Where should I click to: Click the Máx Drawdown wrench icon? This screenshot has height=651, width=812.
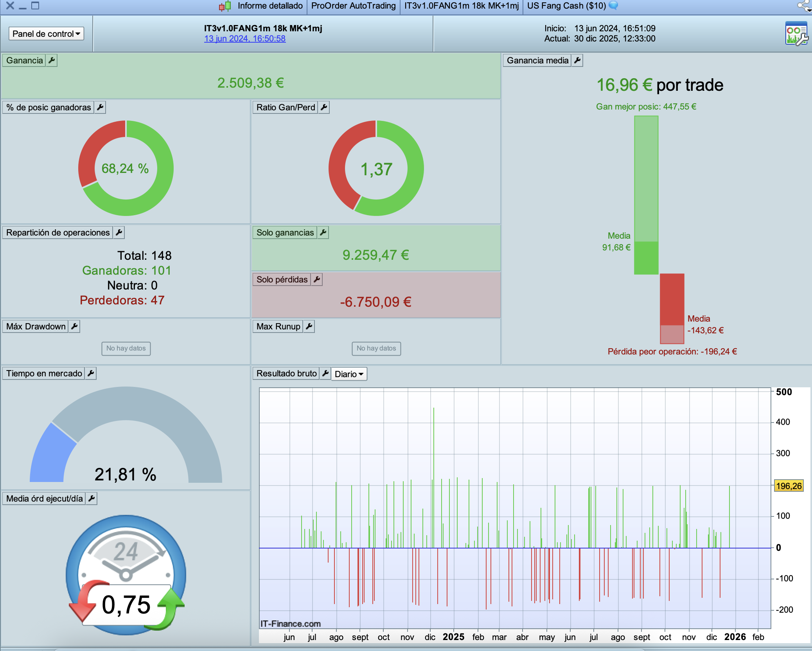[x=74, y=326]
